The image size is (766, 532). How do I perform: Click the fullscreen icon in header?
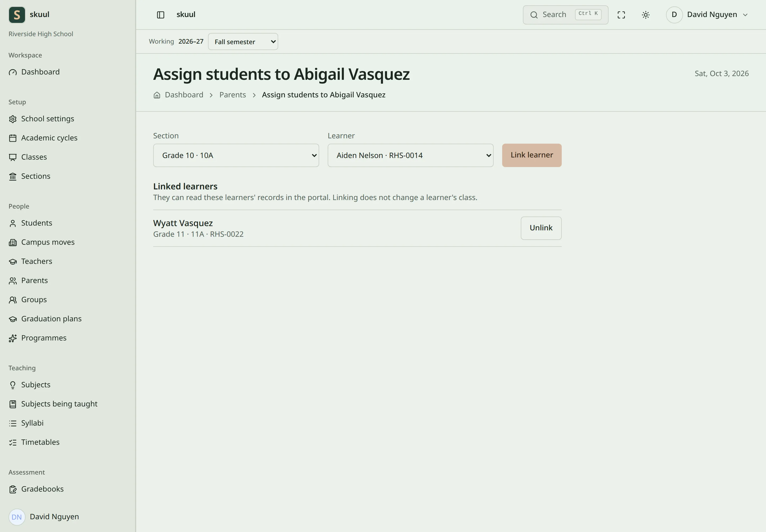click(621, 15)
